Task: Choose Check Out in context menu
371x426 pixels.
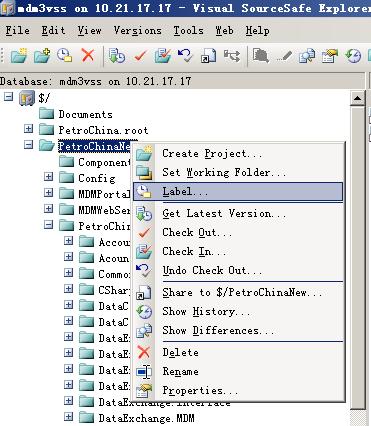Action: 238,233
